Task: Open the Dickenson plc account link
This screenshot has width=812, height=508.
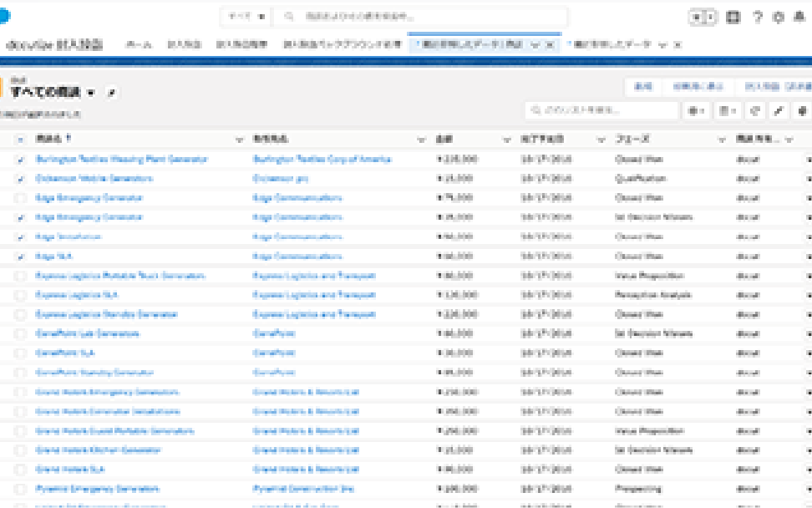Action: [281, 179]
